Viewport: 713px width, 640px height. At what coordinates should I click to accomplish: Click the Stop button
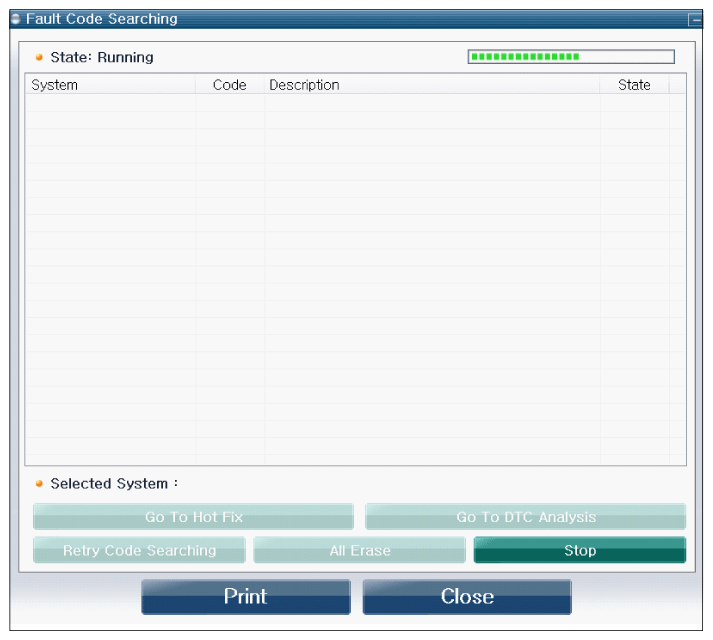[579, 550]
